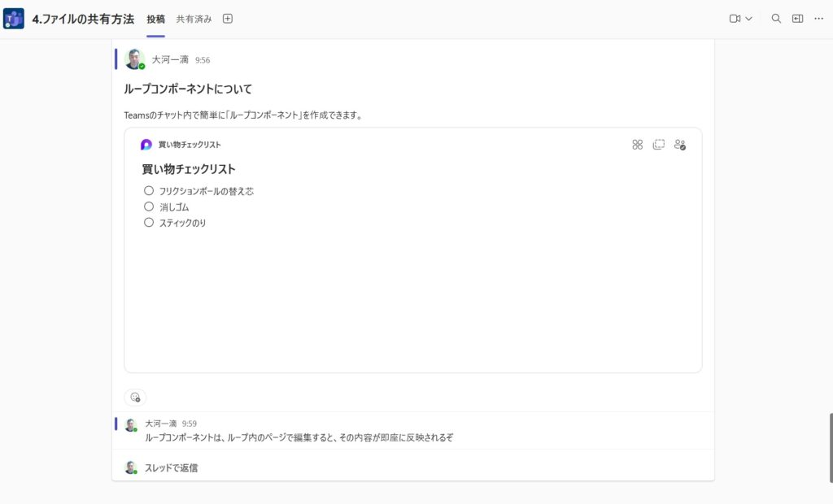The width and height of the screenshot is (833, 504).
Task: Open the Loop component apps grid icon
Action: tap(637, 144)
